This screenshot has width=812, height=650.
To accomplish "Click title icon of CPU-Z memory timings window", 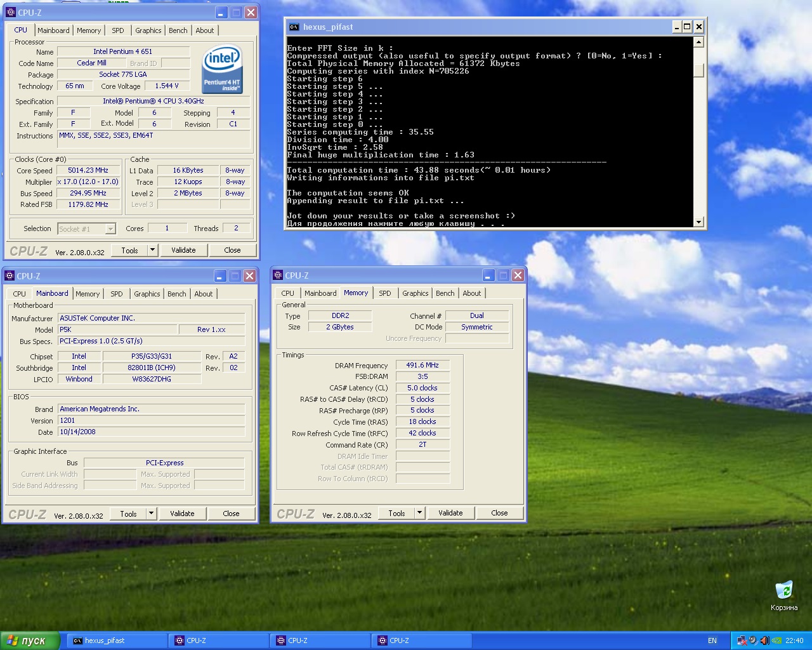I will tap(278, 275).
